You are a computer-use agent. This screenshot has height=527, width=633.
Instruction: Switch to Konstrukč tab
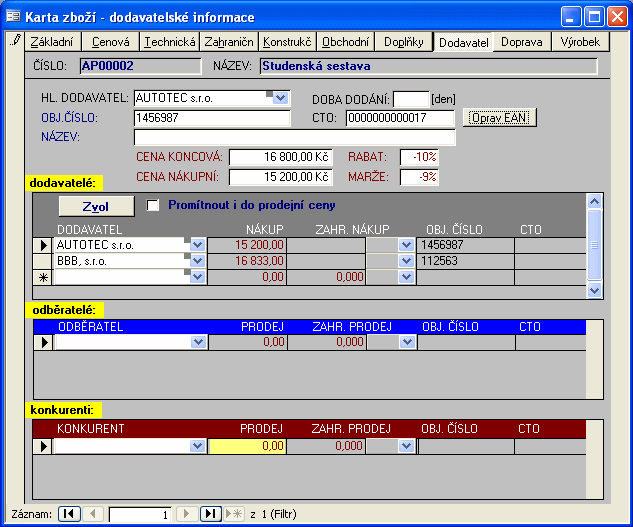point(287,42)
